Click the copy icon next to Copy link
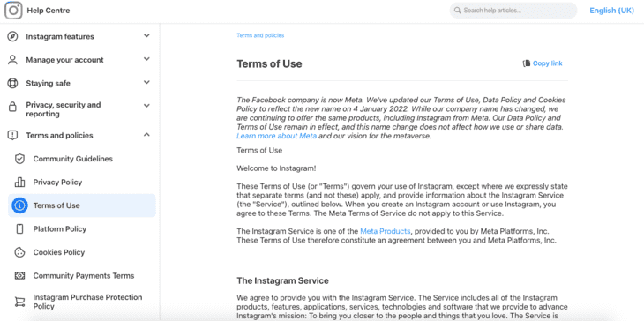Image resolution: width=644 pixels, height=321 pixels. 527,63
